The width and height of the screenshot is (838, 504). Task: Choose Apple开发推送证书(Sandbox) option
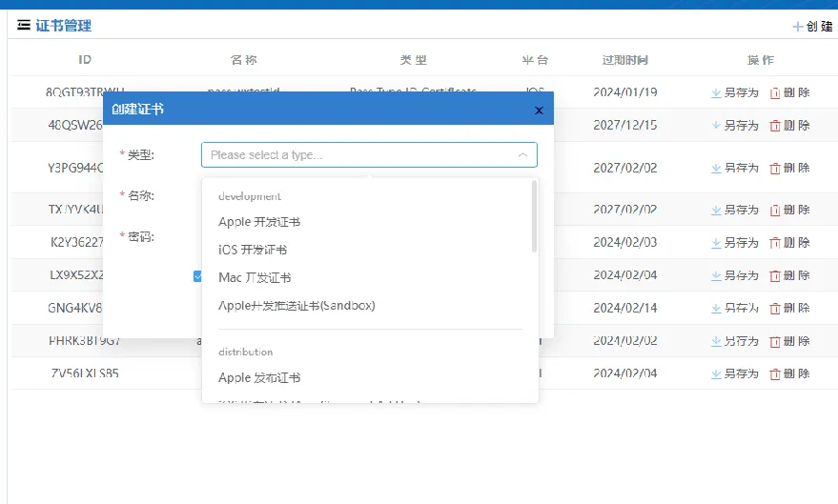(x=296, y=306)
